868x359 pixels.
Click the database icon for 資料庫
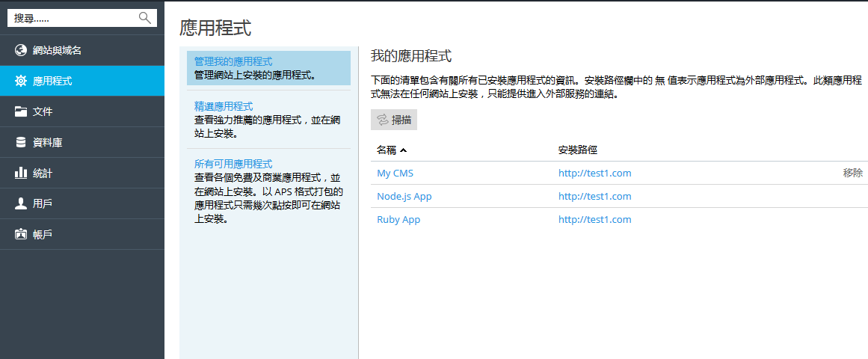pos(21,142)
